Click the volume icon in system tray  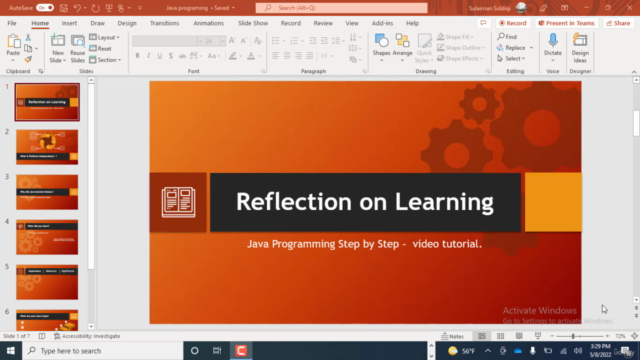(578, 351)
